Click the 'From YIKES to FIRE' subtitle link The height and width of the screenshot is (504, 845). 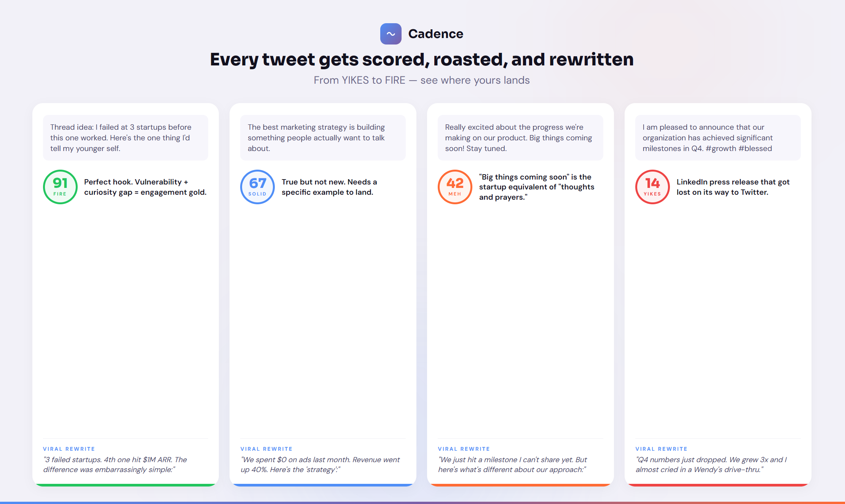point(422,80)
